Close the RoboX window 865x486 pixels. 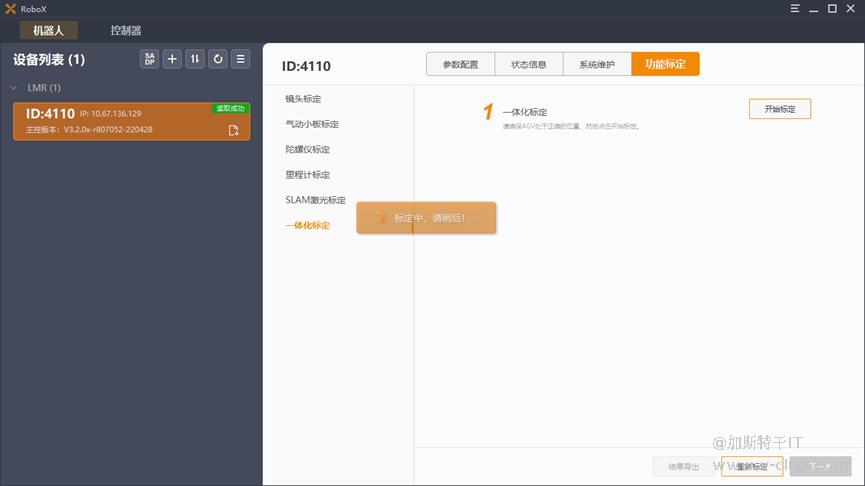tap(851, 8)
